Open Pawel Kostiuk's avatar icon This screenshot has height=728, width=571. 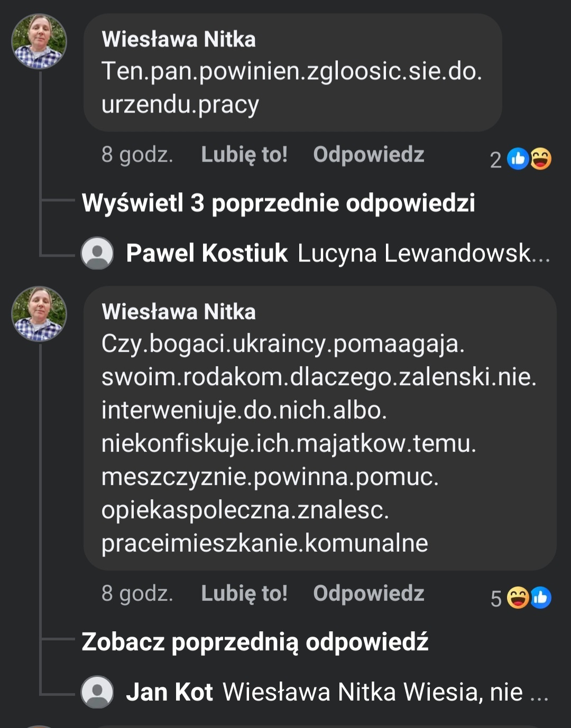coord(97,254)
